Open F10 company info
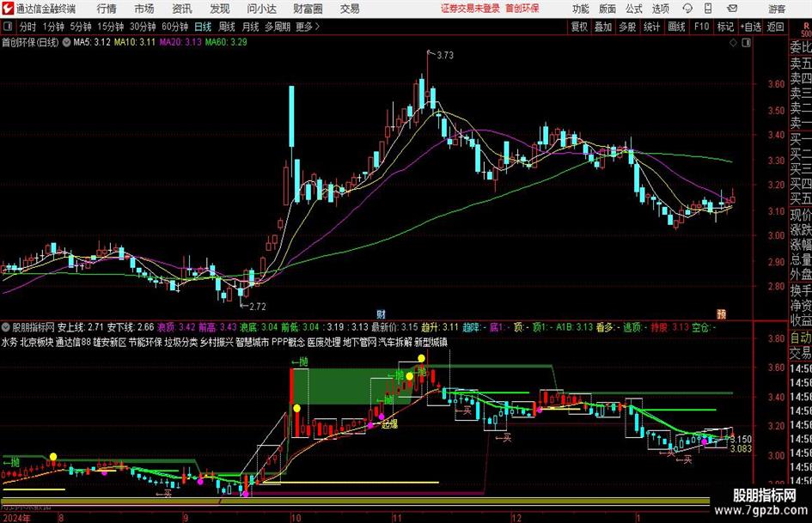Image resolution: width=812 pixels, height=523 pixels. [702, 27]
